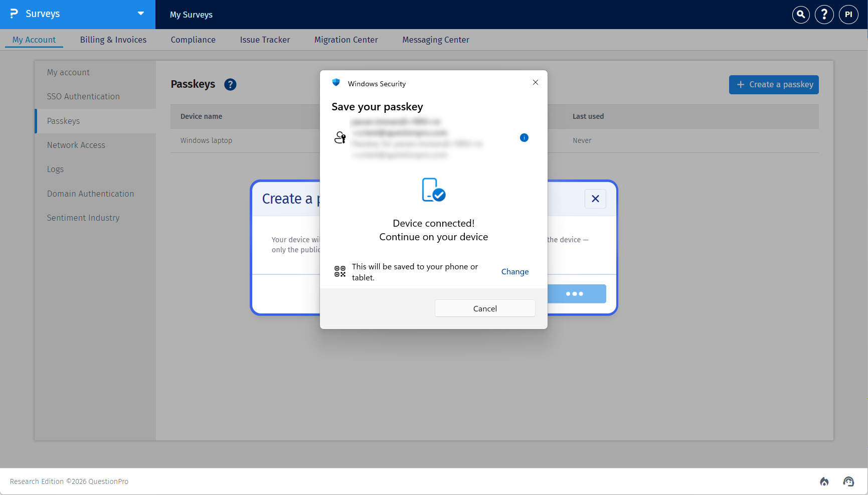Open the Issue Tracker tab
Screen dimensions: 868x495
pyautogui.click(x=265, y=40)
